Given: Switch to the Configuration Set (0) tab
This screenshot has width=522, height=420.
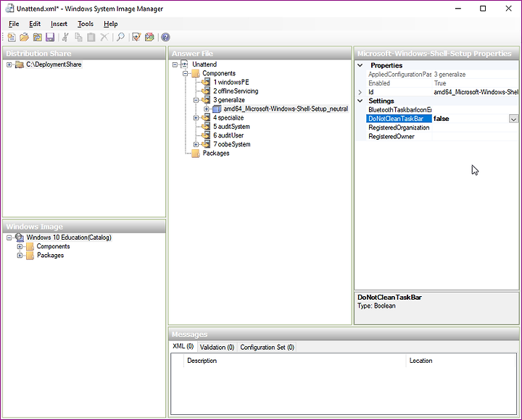Looking at the screenshot, I should (267, 347).
